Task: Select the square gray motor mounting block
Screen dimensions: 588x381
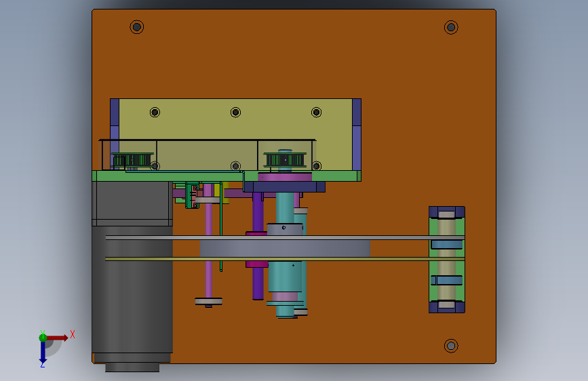Action: click(132, 203)
